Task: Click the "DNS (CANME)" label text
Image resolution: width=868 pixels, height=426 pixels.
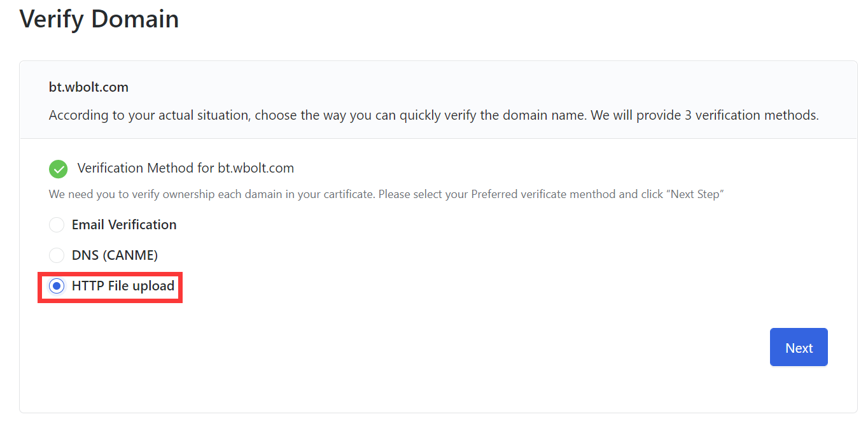Action: 115,255
